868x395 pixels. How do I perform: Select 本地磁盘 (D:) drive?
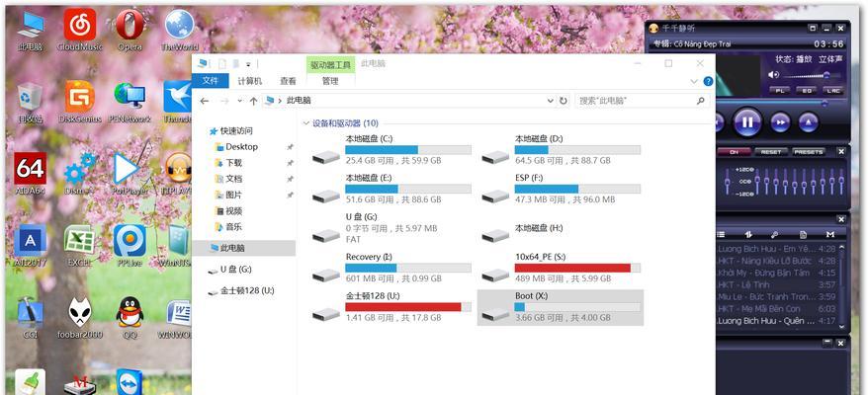[561, 149]
